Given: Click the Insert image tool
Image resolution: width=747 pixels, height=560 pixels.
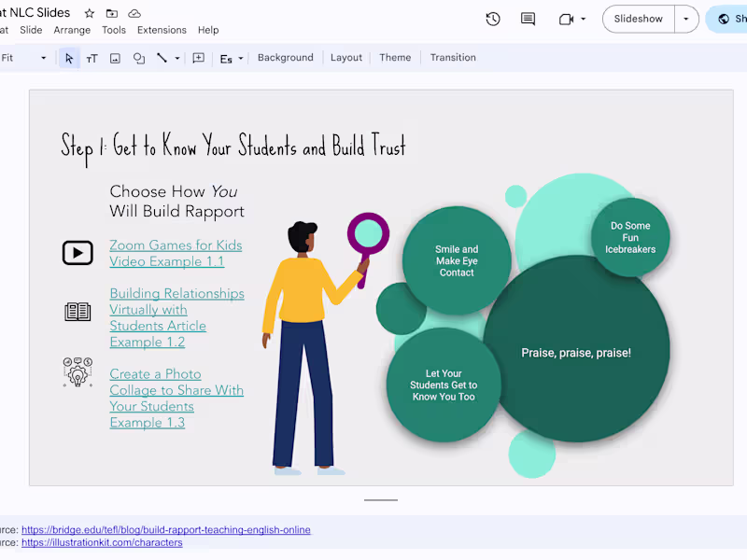Looking at the screenshot, I should pyautogui.click(x=115, y=58).
